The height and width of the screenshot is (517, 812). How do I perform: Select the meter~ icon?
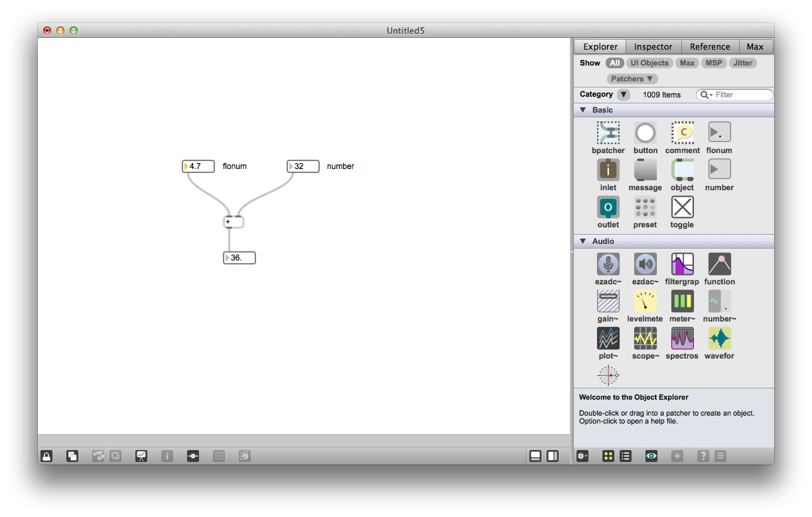click(x=683, y=301)
